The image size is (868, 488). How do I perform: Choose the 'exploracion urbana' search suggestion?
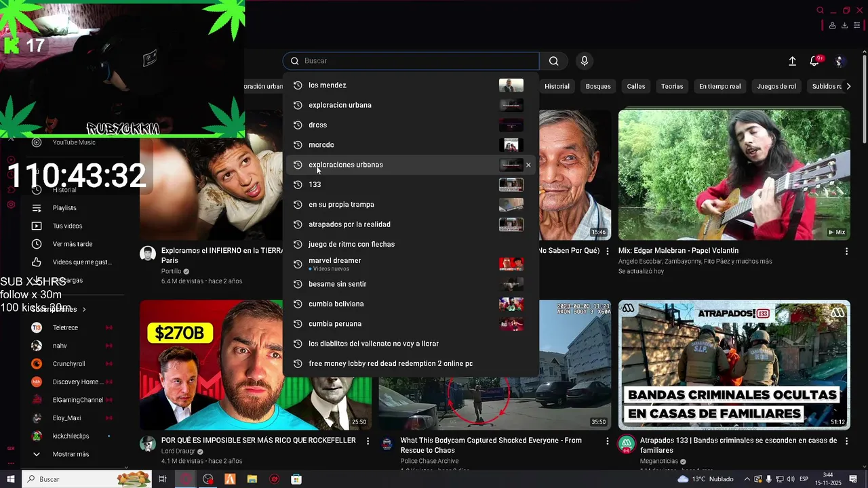pyautogui.click(x=410, y=105)
